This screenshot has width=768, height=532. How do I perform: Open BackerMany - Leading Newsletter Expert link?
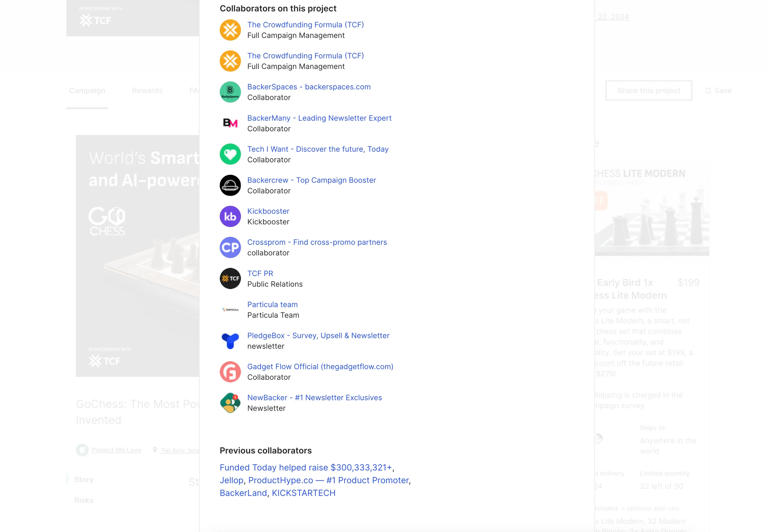(x=319, y=118)
